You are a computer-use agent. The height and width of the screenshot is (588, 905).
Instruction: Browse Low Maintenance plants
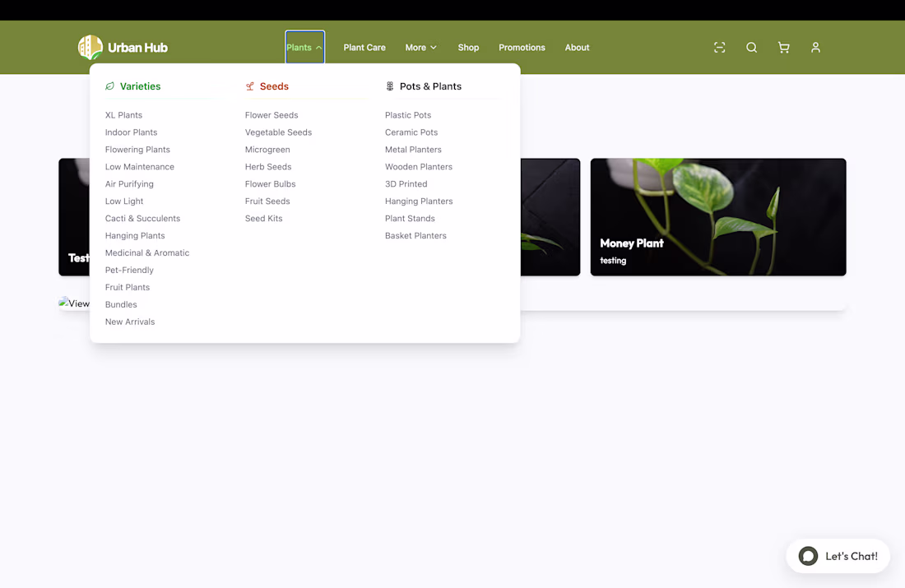(x=140, y=167)
